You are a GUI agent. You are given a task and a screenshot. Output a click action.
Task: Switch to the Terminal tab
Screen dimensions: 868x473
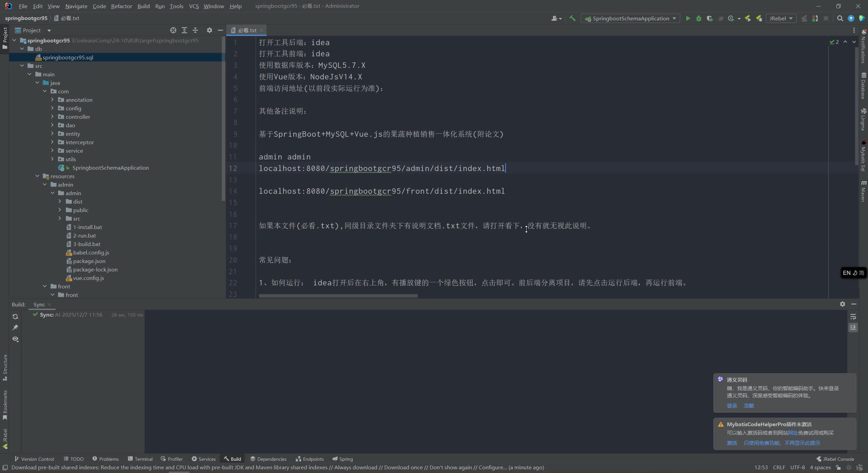point(144,458)
